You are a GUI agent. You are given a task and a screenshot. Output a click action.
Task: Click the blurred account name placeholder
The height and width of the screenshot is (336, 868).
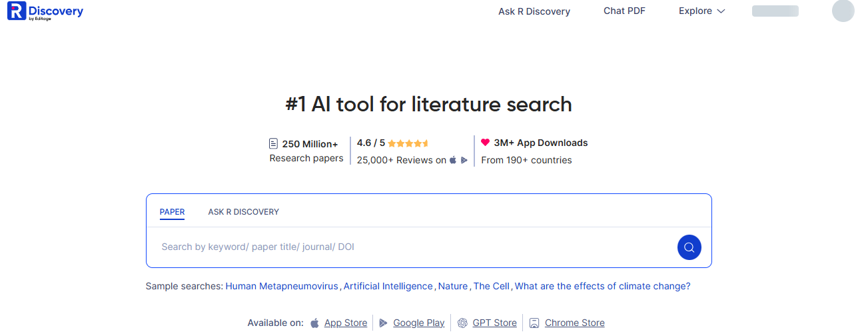tap(775, 11)
